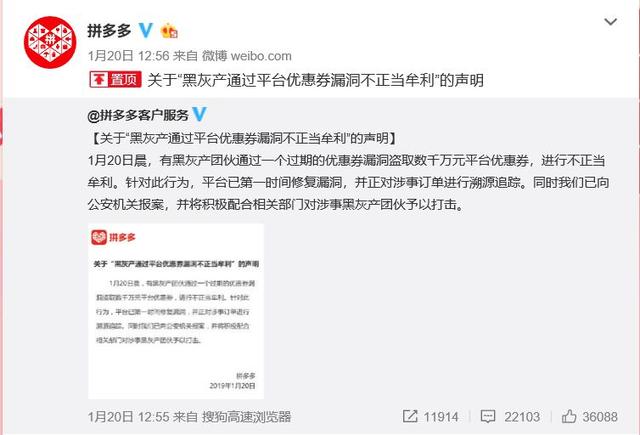Open comments icon showing 22103
Image resolution: width=640 pixels, height=435 pixels.
488,417
